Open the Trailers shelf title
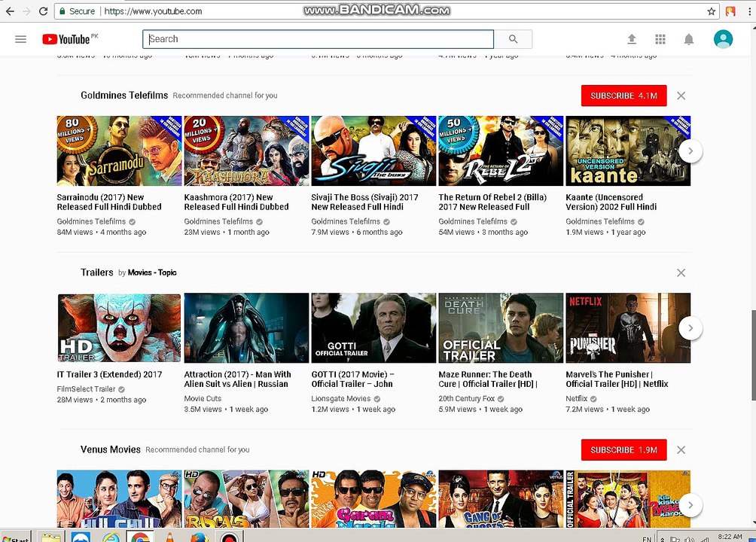 (x=97, y=273)
